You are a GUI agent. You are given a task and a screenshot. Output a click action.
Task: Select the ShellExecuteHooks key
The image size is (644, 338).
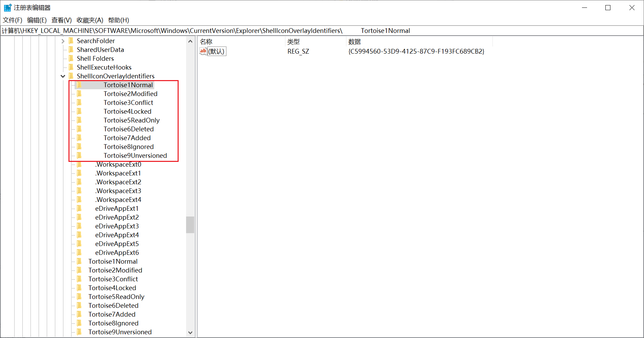104,67
